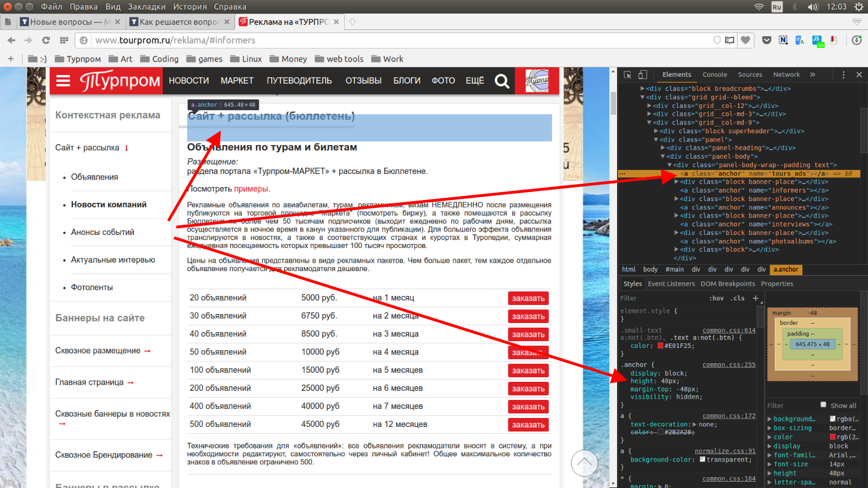
Task: Open the speed dial grid icon
Action: click(x=64, y=40)
